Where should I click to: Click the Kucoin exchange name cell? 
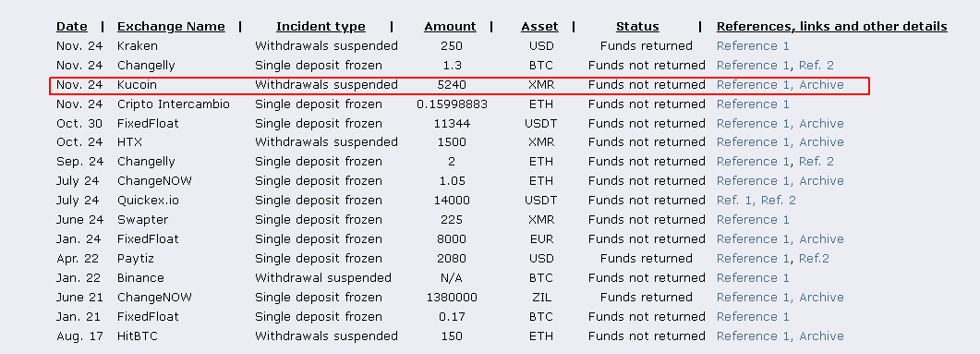(137, 84)
